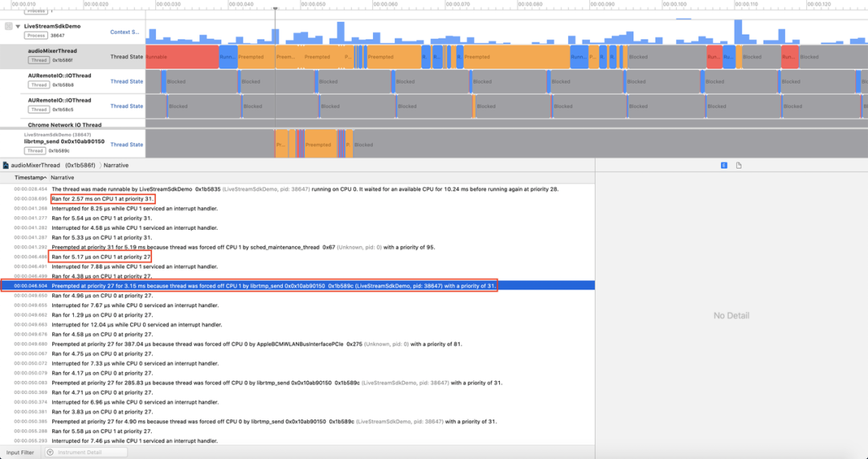The width and height of the screenshot is (868, 459).
Task: Sort by the Timestamp column header
Action: pos(29,177)
